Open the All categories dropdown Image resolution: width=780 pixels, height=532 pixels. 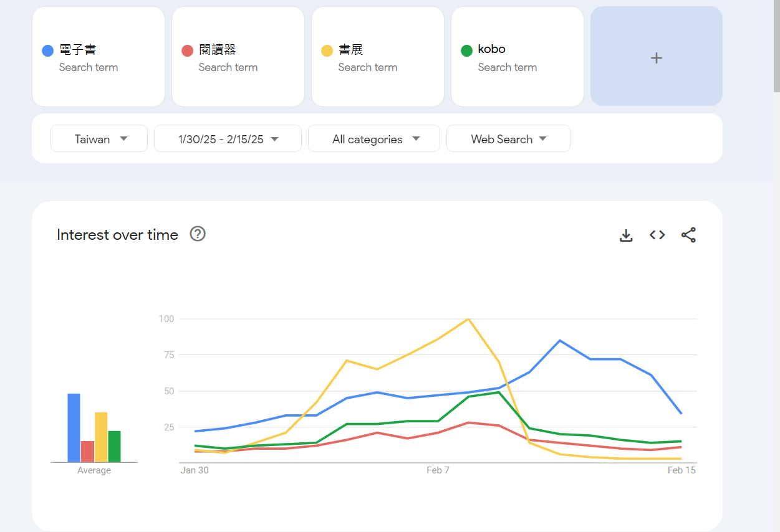coord(374,138)
